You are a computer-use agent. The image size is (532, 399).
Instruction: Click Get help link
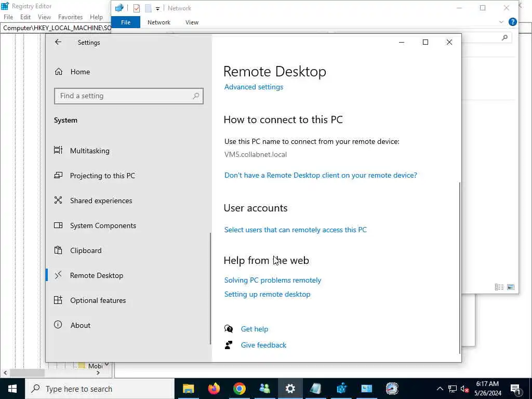(x=254, y=329)
